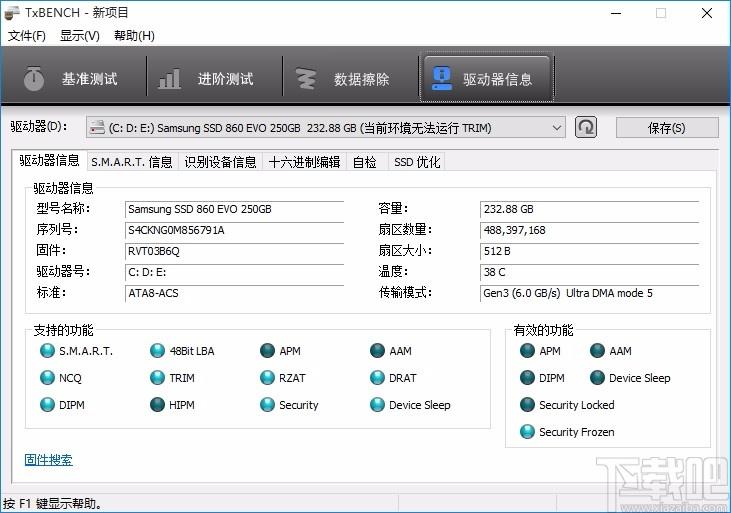The image size is (731, 513).
Task: Open the 固件搜索 link
Action: 48,460
